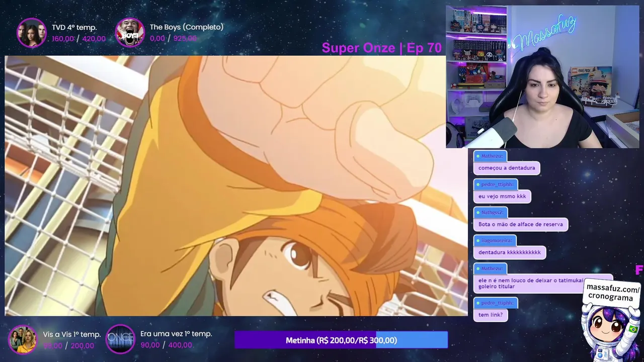Click the TVD 4º temp. circular goal icon
Viewport: 644px width, 362px height.
[x=31, y=33]
